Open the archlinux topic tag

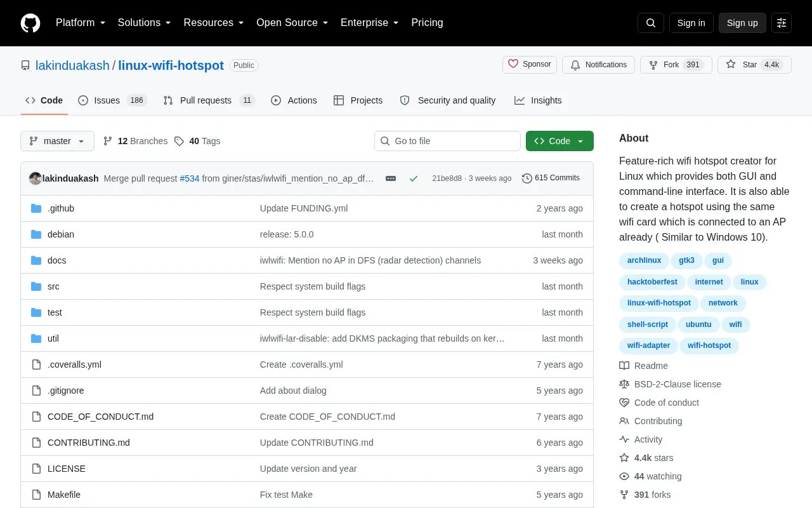[644, 260]
